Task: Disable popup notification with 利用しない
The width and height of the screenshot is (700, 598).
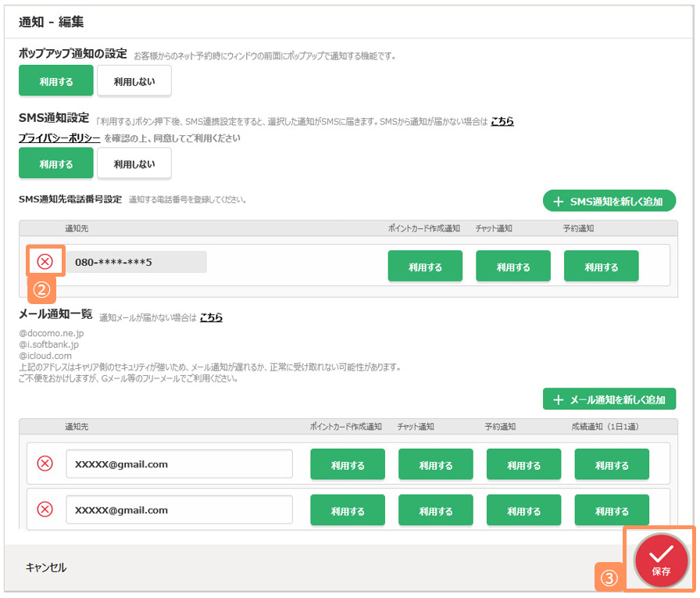Action: (134, 81)
